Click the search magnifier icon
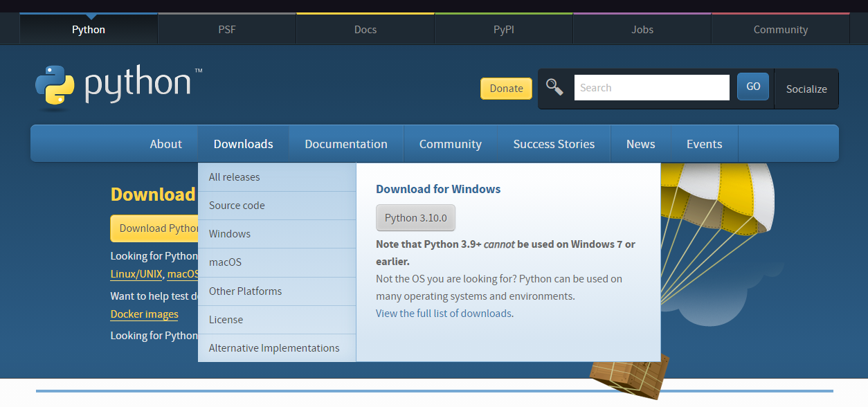The height and width of the screenshot is (407, 868). [x=554, y=87]
